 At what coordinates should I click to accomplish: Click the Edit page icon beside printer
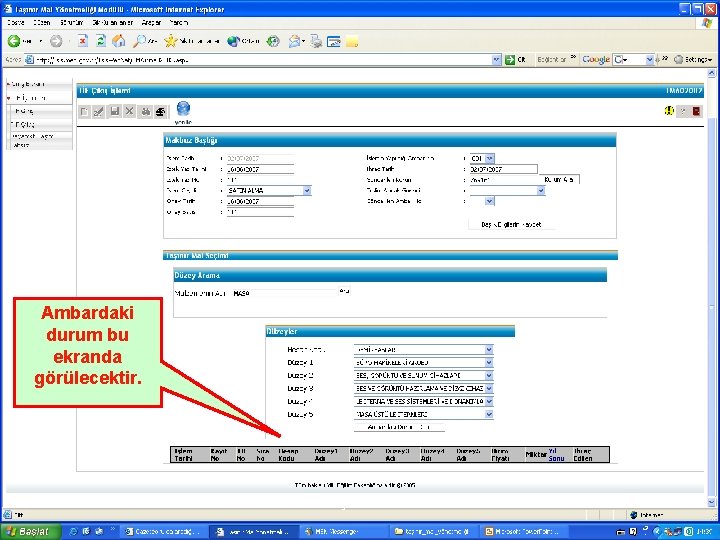tap(334, 42)
